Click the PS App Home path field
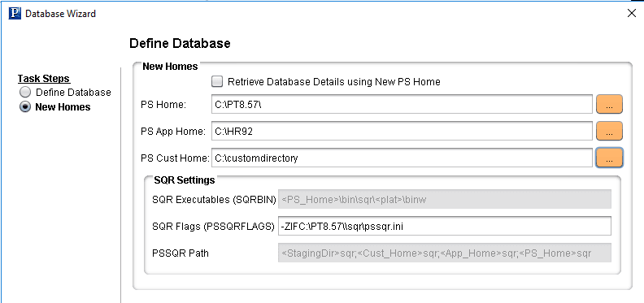The width and height of the screenshot is (644, 303). [x=402, y=132]
